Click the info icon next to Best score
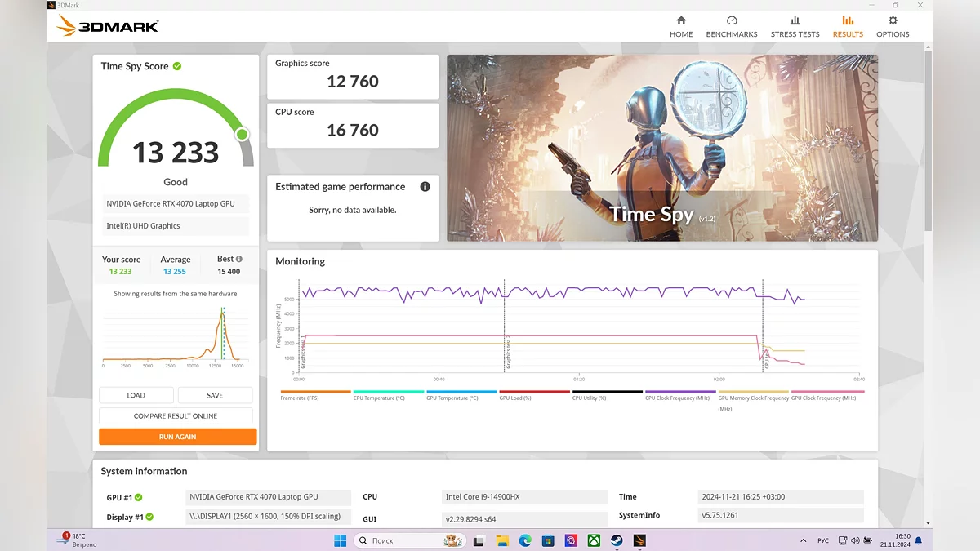This screenshot has width=980, height=551. (239, 260)
